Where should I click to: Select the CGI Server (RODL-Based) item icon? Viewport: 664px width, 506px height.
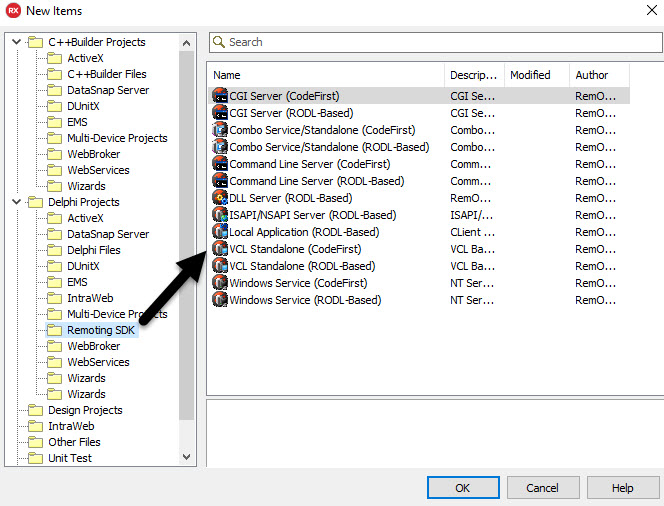point(220,113)
